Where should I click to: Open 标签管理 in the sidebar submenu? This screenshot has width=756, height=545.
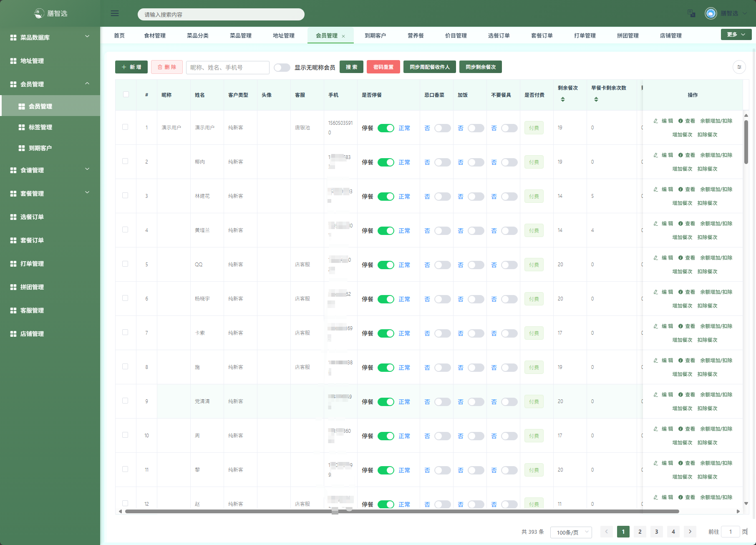click(40, 127)
